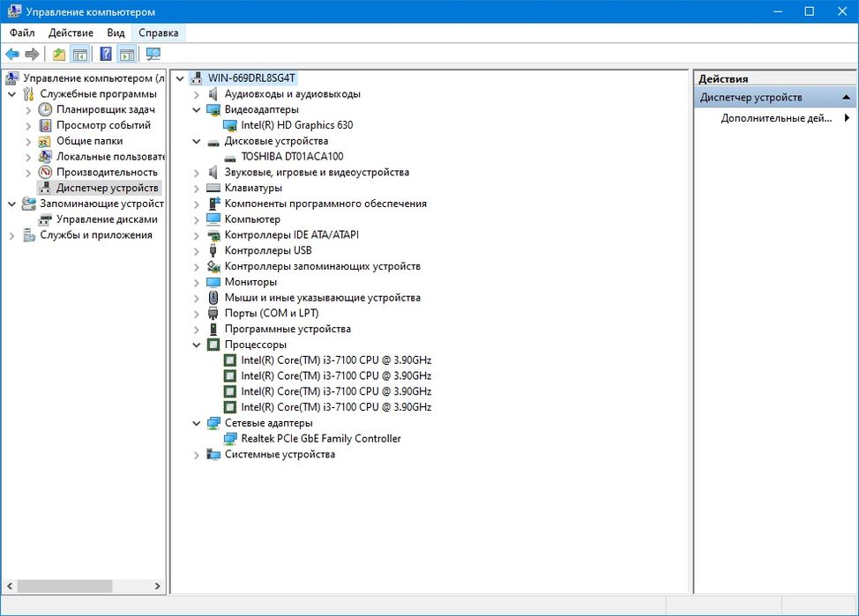Select Программные устройства label
Screen dimensions: 859x616
(288, 329)
